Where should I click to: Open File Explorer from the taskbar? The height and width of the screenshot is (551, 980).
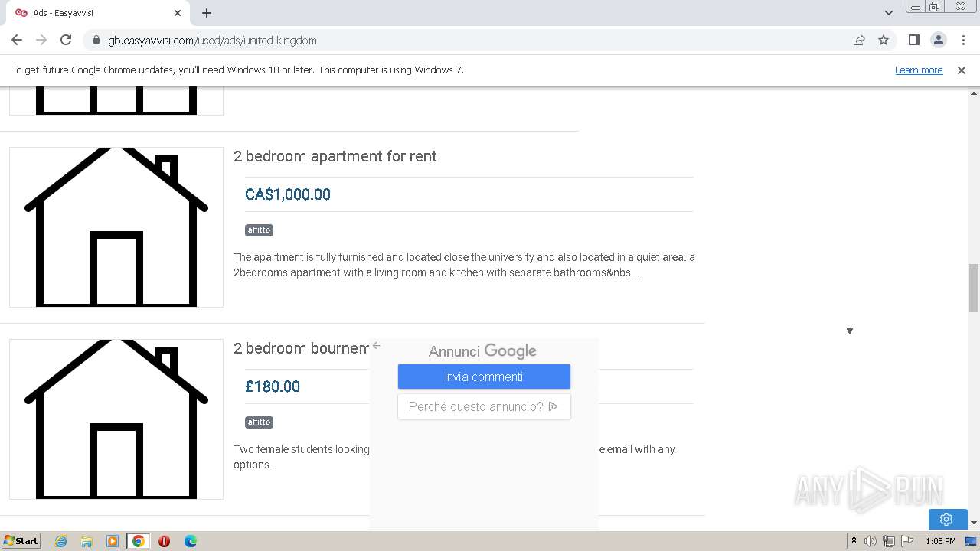tap(87, 541)
